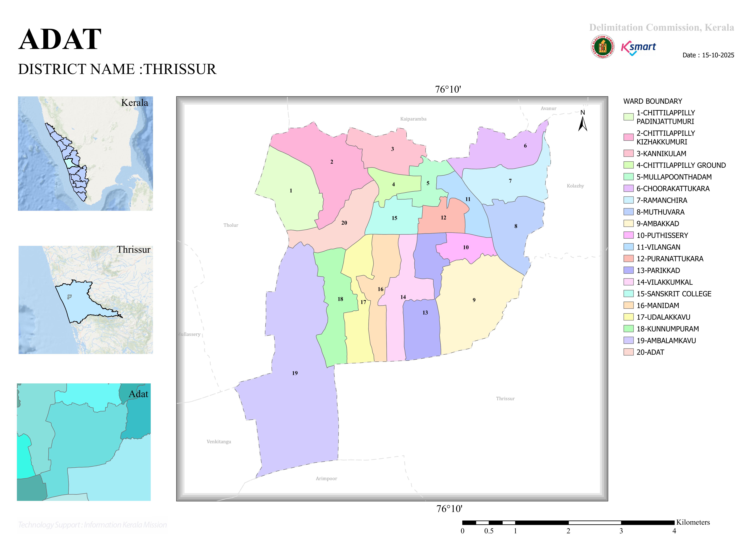
Task: Click the Delimitation Commission, Kerala heading
Action: [x=662, y=27]
